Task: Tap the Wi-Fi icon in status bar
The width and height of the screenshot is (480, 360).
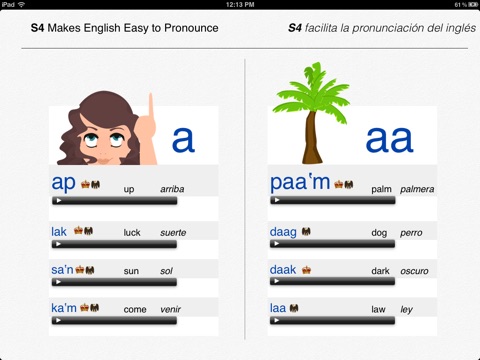Action: point(22,4)
